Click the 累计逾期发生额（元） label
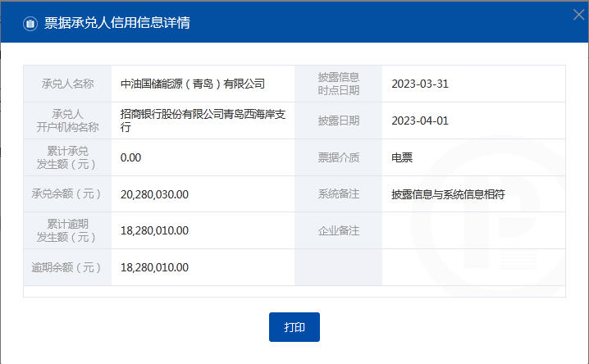589x364 pixels. pyautogui.click(x=67, y=230)
